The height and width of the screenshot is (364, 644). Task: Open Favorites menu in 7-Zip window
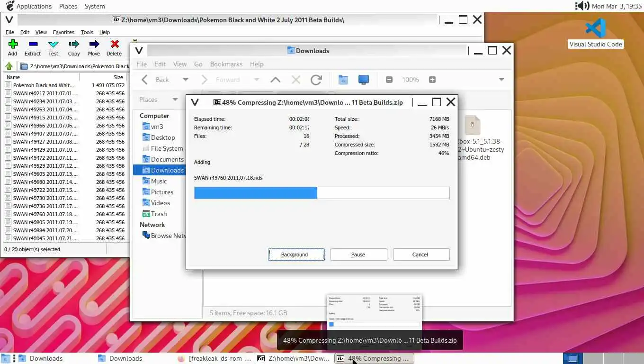point(63,32)
